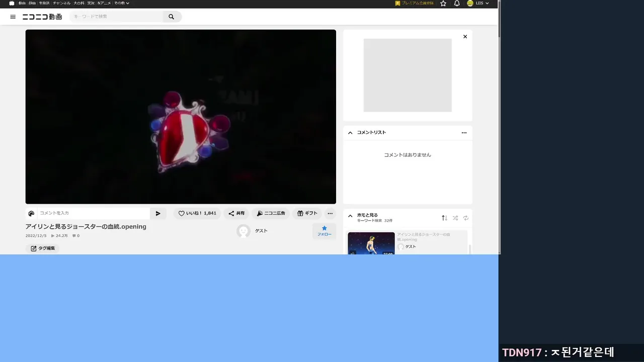Click the ギフト gift button

pyautogui.click(x=307, y=213)
